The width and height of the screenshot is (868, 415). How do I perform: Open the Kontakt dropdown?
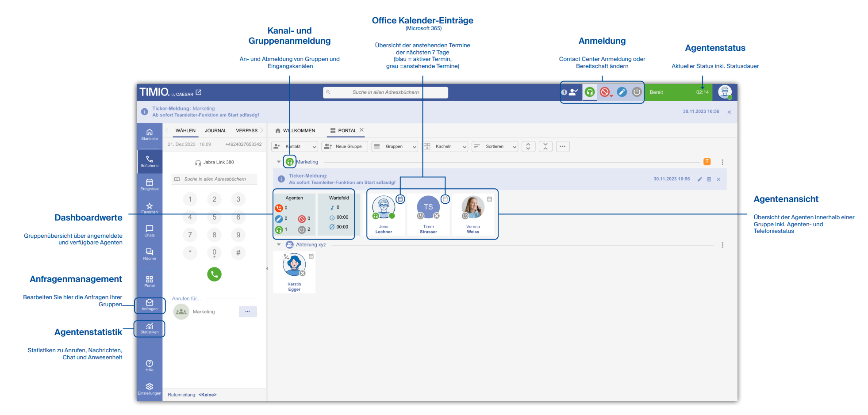tap(295, 146)
